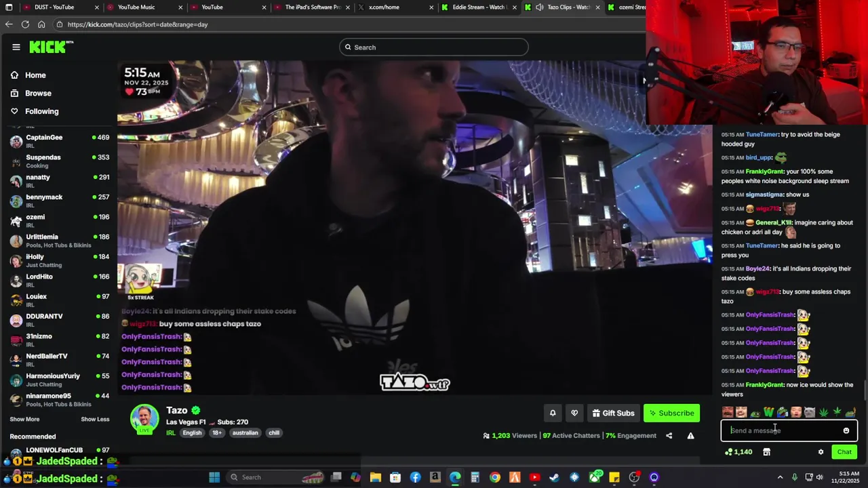868x488 pixels.
Task: Reload the page in the browser
Action: point(25,24)
